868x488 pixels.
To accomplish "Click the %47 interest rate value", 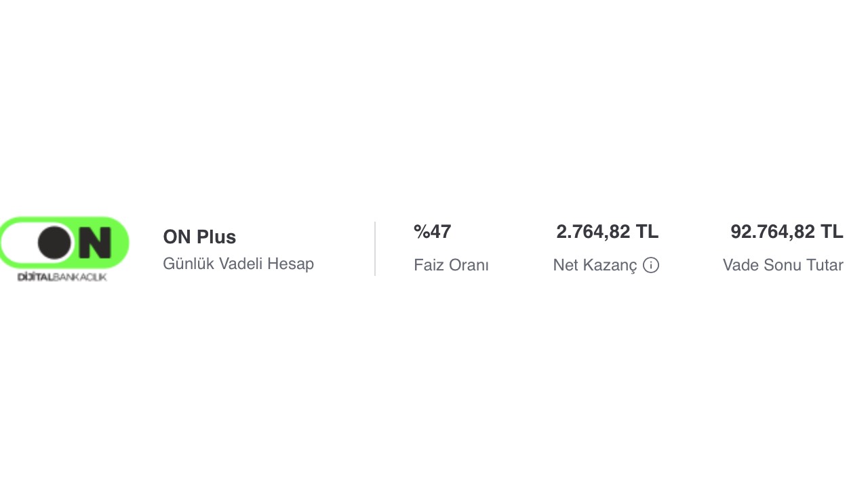I will click(432, 232).
